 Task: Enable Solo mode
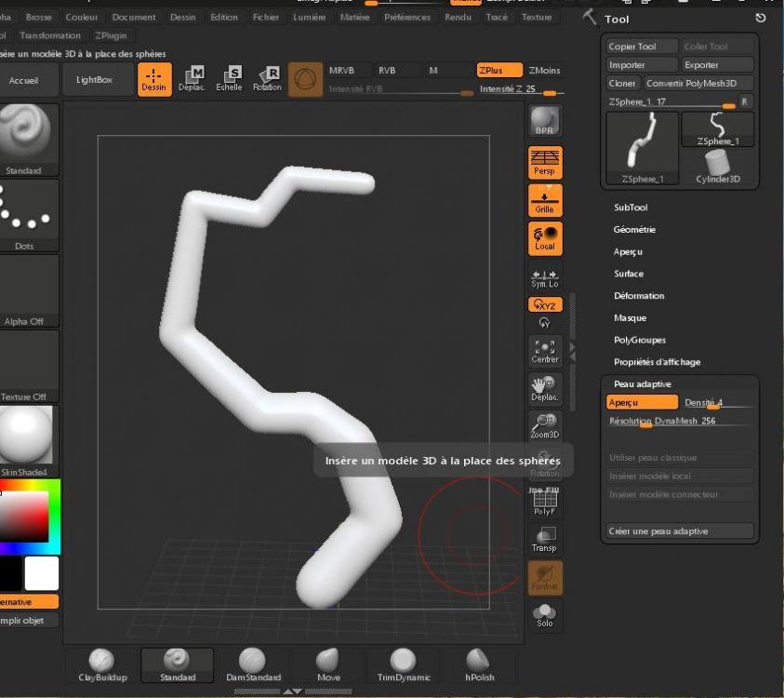[544, 615]
